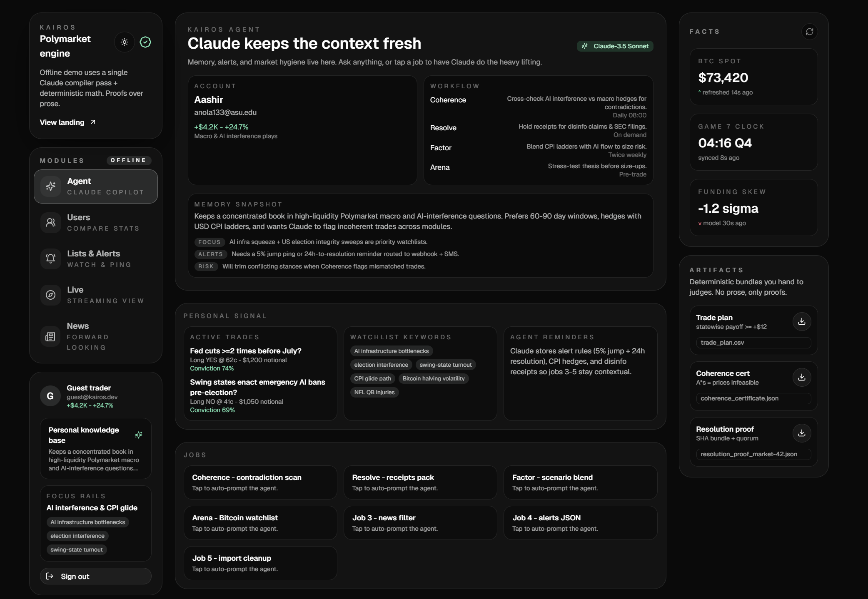Open the Live streaming view compass icon
Viewport: 868px width, 599px height.
coord(51,295)
